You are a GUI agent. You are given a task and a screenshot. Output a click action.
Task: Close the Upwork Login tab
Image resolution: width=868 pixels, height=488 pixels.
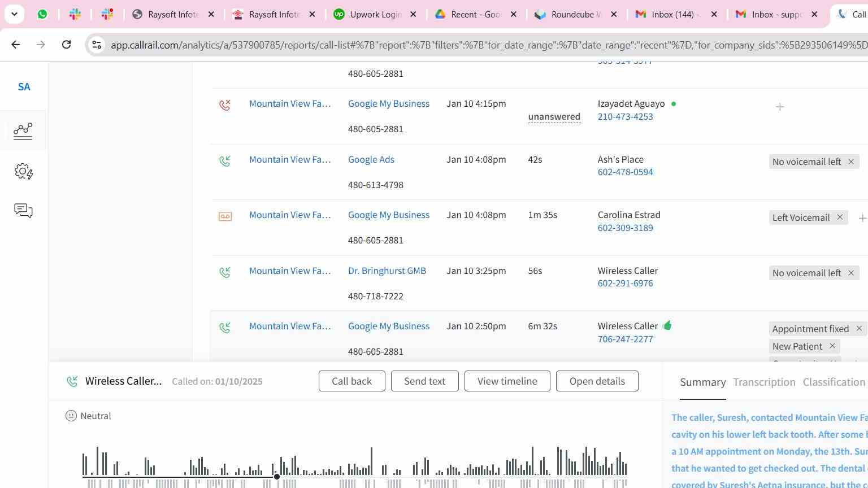pos(413,14)
